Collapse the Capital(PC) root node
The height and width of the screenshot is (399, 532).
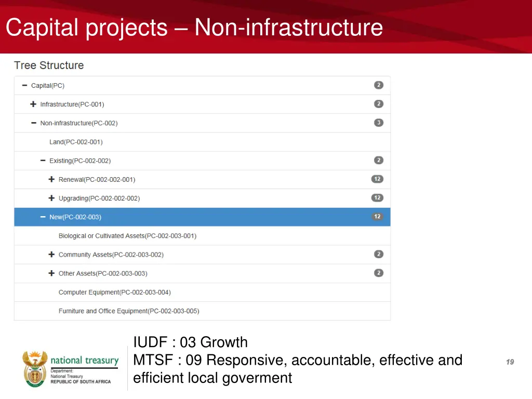click(x=24, y=86)
